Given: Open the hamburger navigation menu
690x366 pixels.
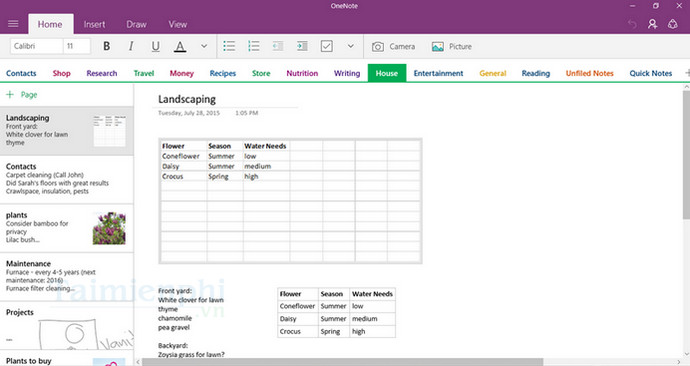Looking at the screenshot, I should coord(13,24).
